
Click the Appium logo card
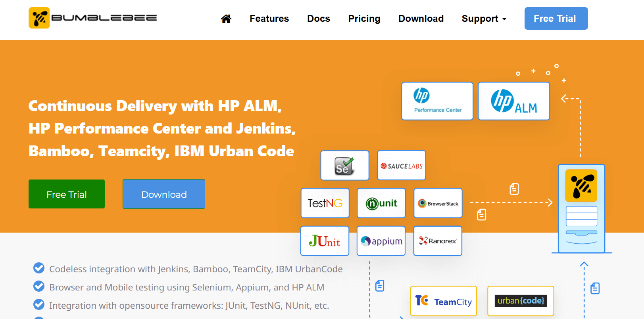click(x=381, y=241)
